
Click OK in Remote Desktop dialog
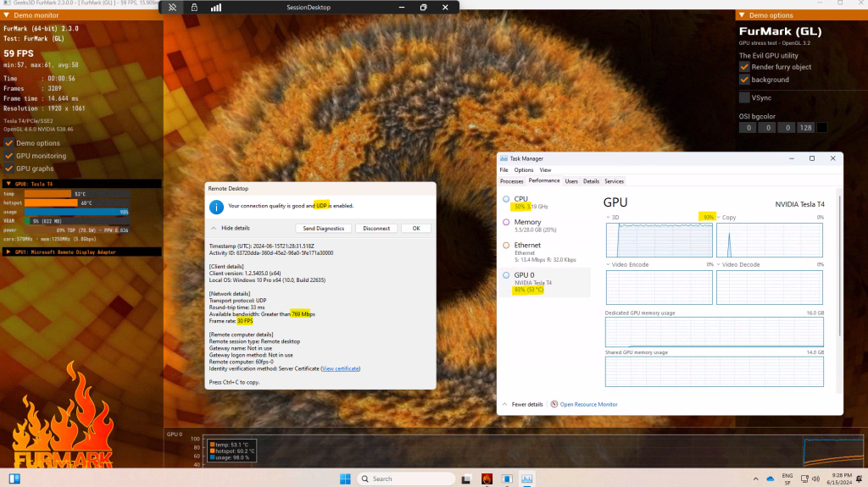(x=416, y=229)
